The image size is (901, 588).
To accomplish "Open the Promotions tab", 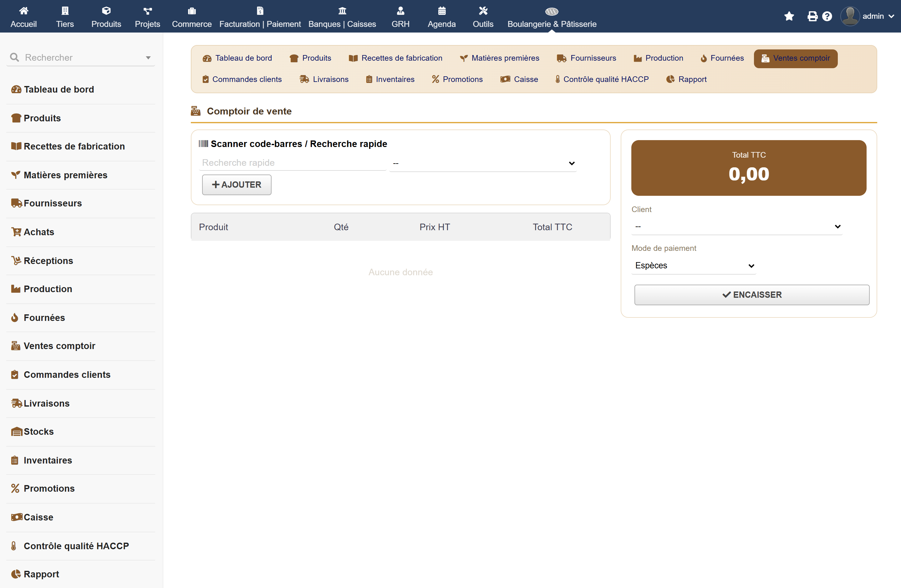I will 457,79.
